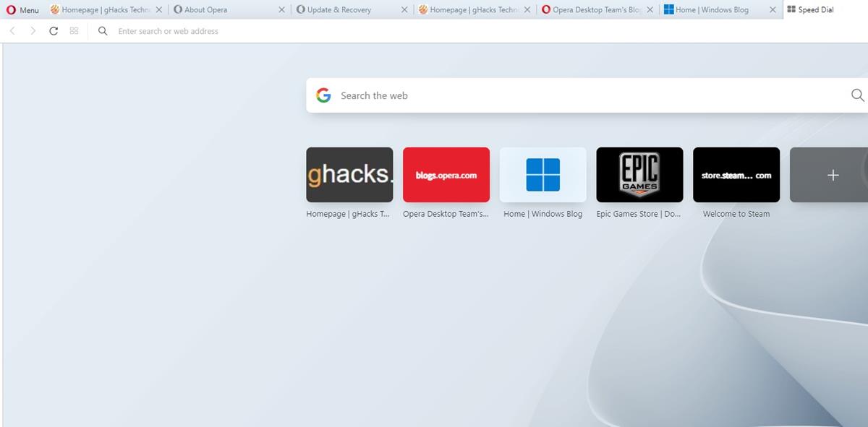Click the Homepage gHacks speed dial tile
868x427 pixels.
(x=349, y=174)
